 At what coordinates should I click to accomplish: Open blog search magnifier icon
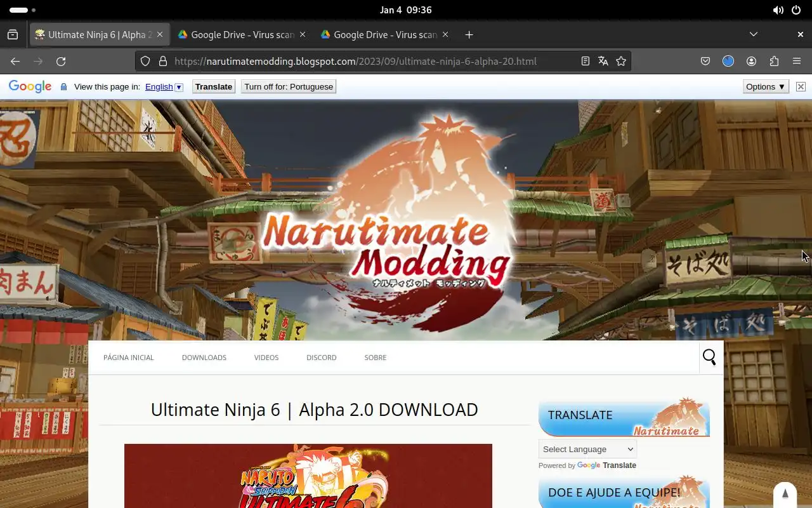coord(709,358)
